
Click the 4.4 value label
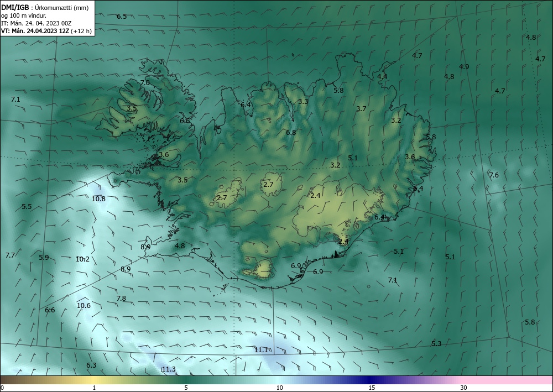[x=382, y=76]
